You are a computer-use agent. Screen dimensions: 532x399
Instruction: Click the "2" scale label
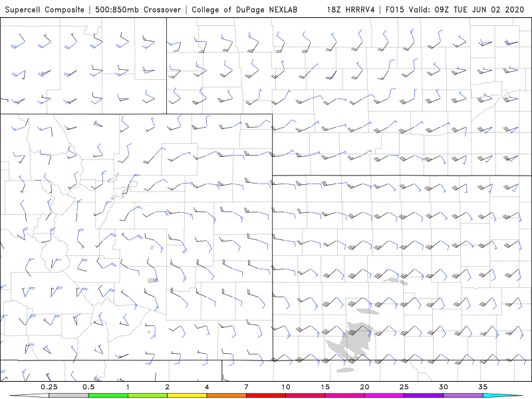168,387
